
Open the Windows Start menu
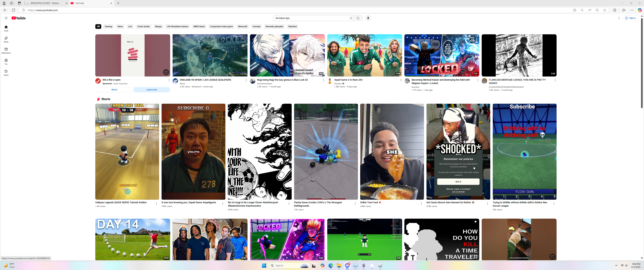[264, 265]
